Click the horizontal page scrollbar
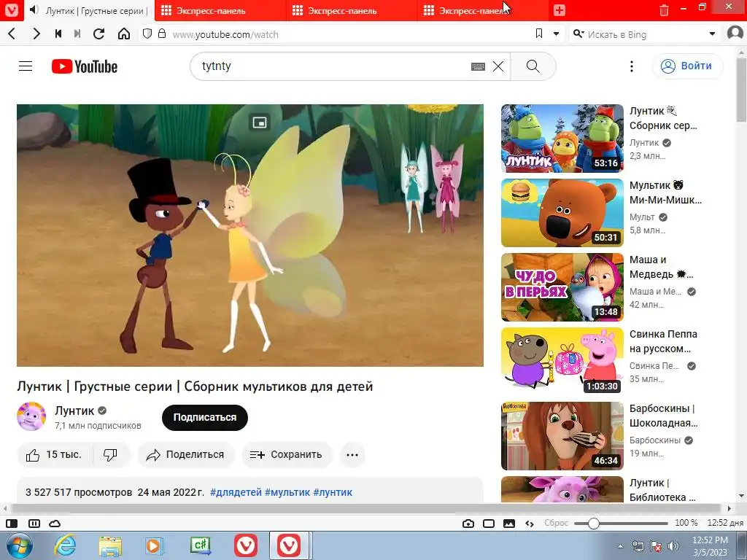The height and width of the screenshot is (560, 747). [x=367, y=508]
